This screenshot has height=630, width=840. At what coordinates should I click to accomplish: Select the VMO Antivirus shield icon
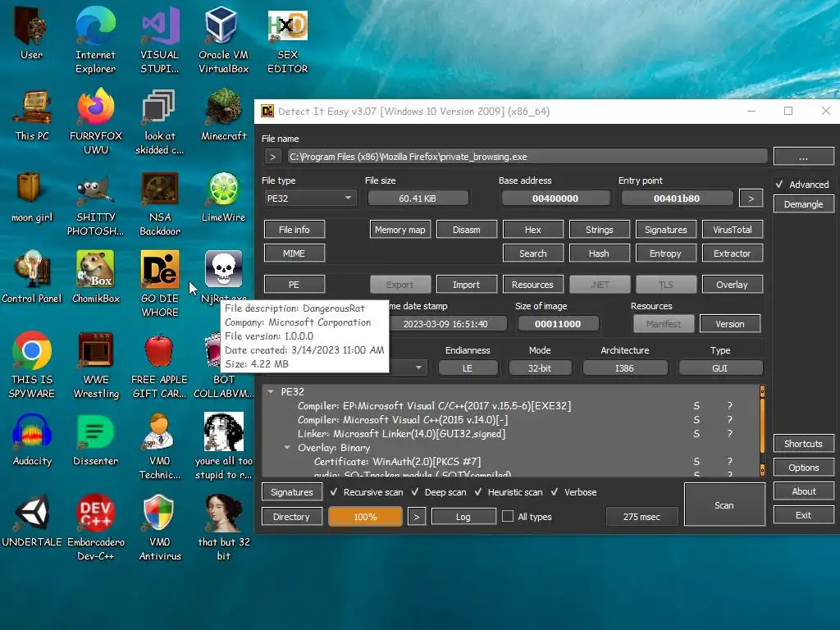(160, 527)
